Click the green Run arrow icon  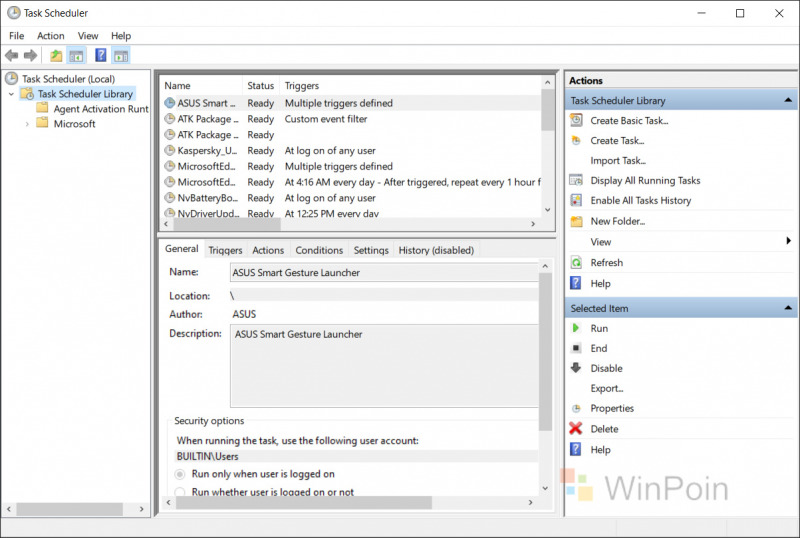(x=576, y=328)
